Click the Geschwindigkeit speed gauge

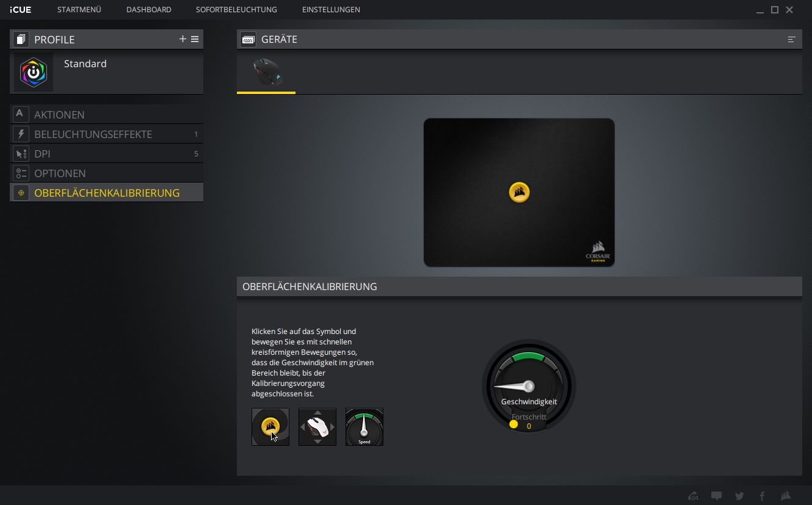point(529,386)
